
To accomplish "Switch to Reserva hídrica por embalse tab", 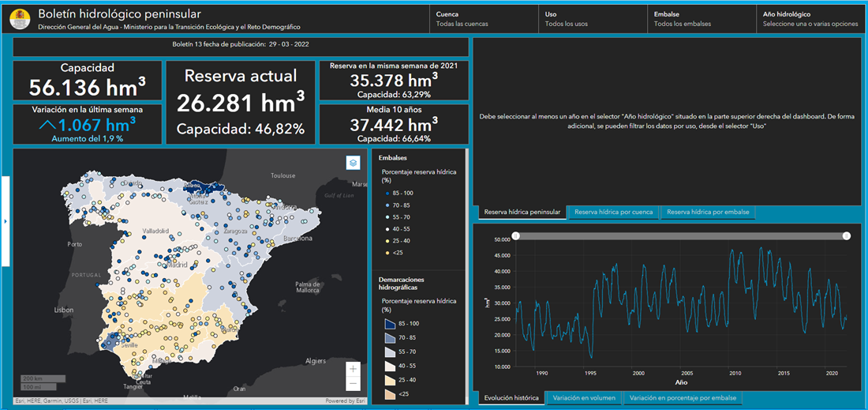I will point(708,212).
